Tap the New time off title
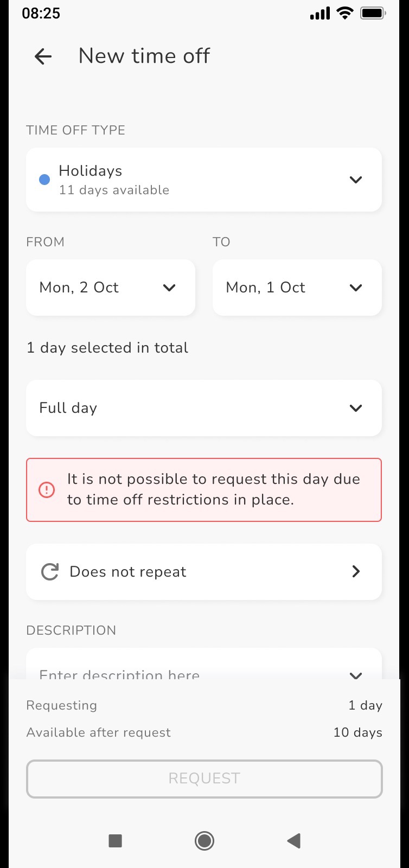The height and width of the screenshot is (868, 409). click(144, 56)
